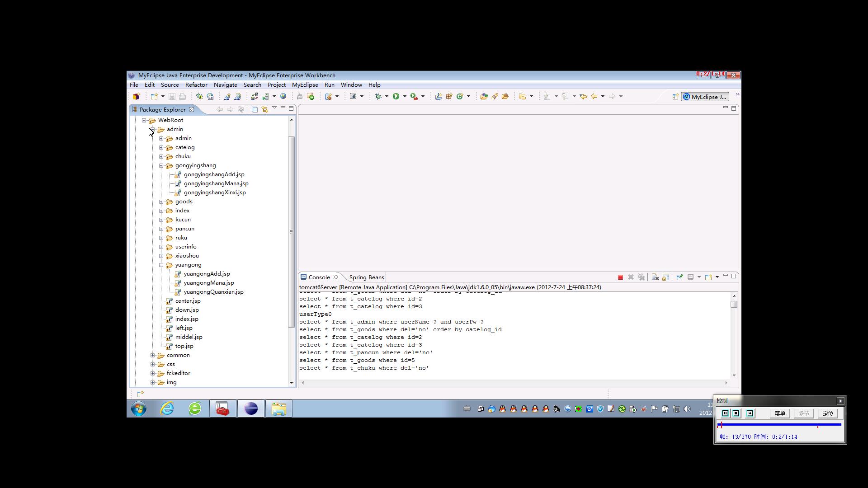The width and height of the screenshot is (868, 488).
Task: Click the play/pause control in 控制 panel
Action: [x=725, y=413]
